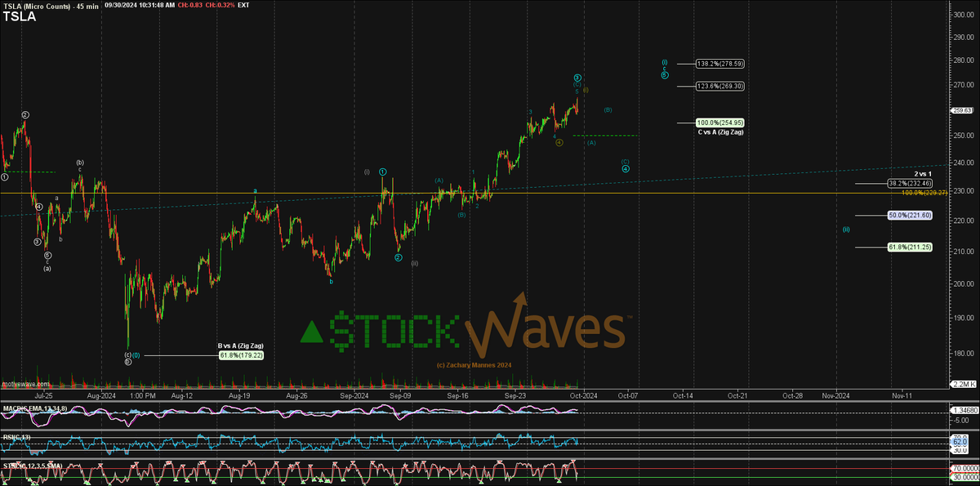Click the cyan (B) wave label right of price peak

pyautogui.click(x=608, y=109)
